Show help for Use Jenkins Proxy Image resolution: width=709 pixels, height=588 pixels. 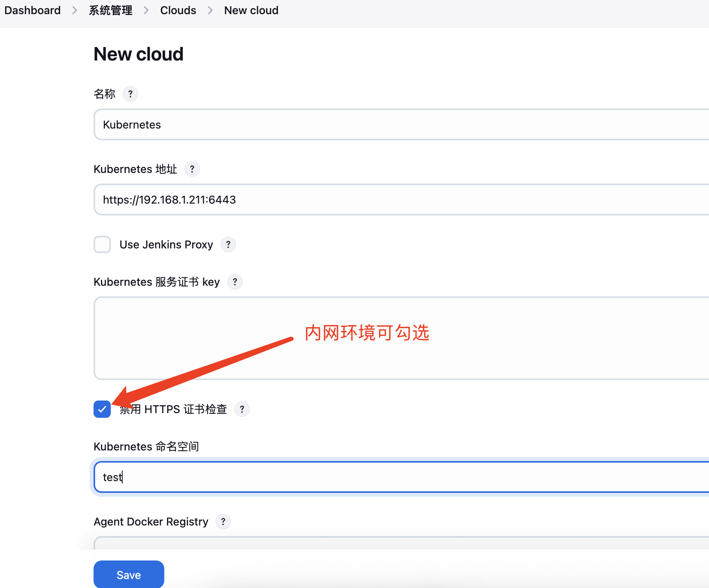228,244
